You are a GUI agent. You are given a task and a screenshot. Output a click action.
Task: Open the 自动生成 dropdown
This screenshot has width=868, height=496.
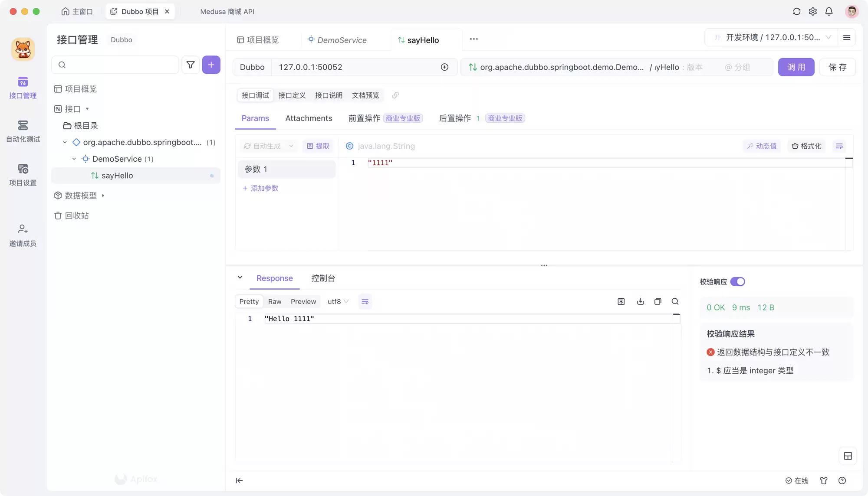point(269,146)
